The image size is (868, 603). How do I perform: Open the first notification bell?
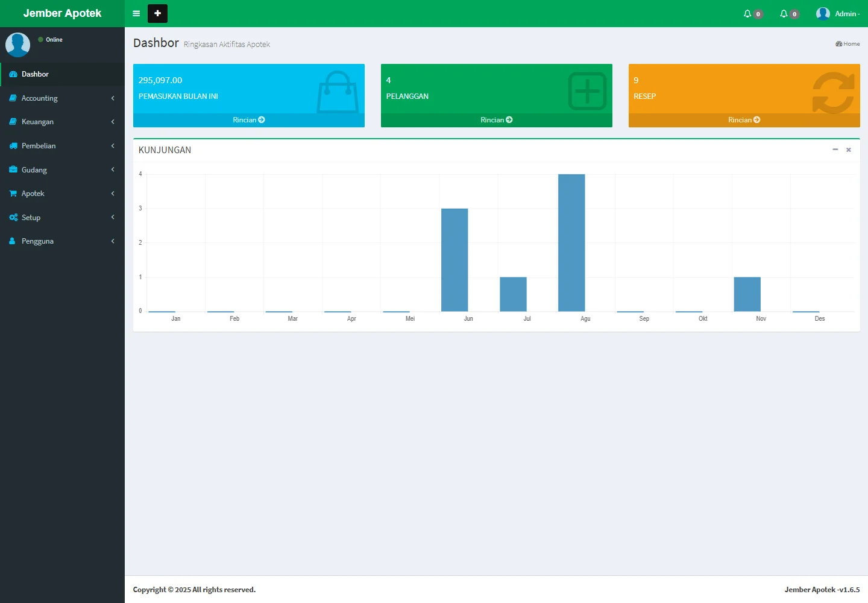pos(748,13)
